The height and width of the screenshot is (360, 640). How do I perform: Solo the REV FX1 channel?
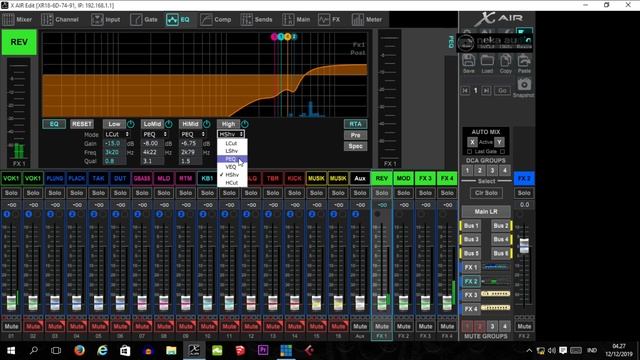[382, 193]
